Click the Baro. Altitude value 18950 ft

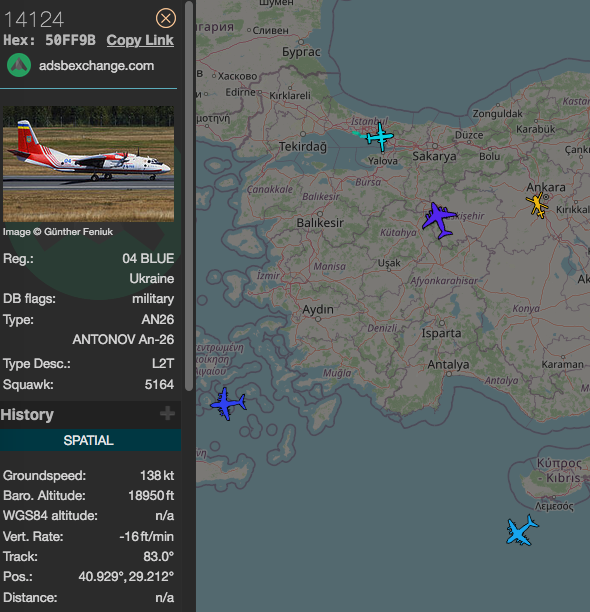pyautogui.click(x=151, y=496)
